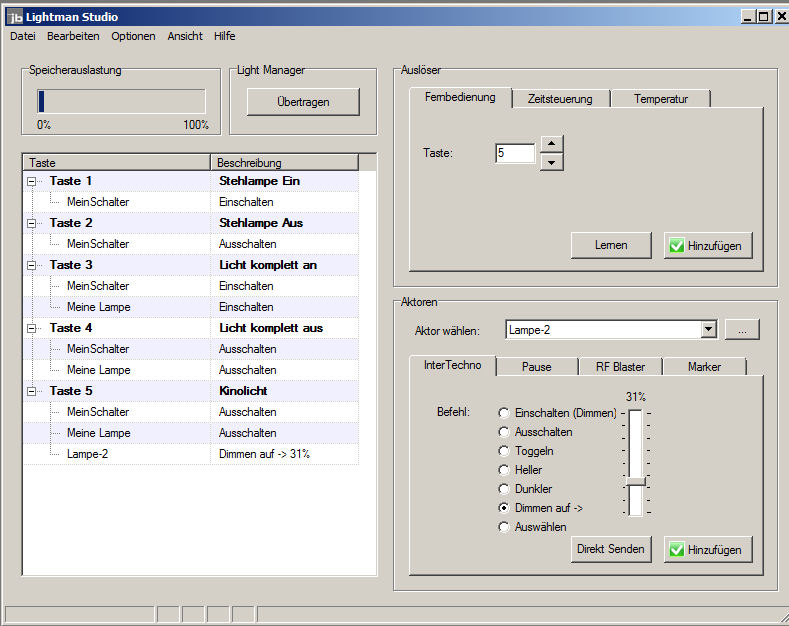Click Hinzufügen button in Auslöser panel

pyautogui.click(x=707, y=245)
